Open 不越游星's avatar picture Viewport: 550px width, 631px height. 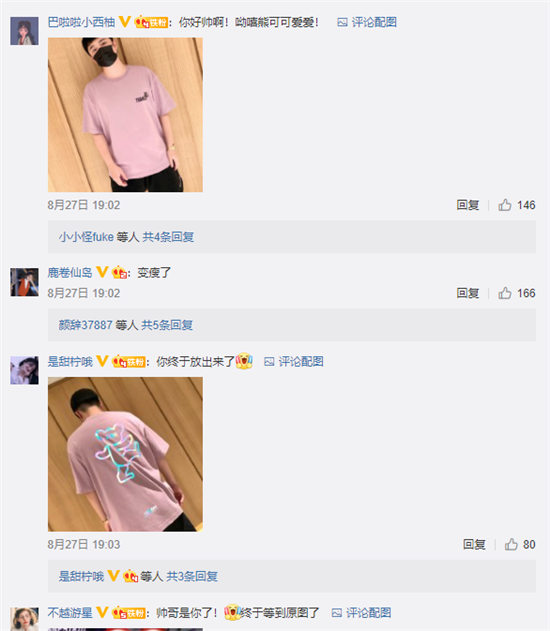(24, 619)
